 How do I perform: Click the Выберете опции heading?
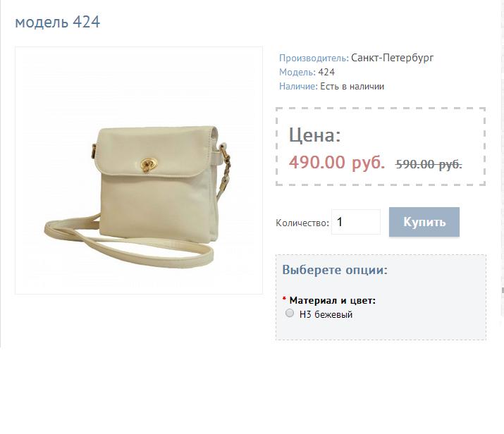[x=335, y=270]
